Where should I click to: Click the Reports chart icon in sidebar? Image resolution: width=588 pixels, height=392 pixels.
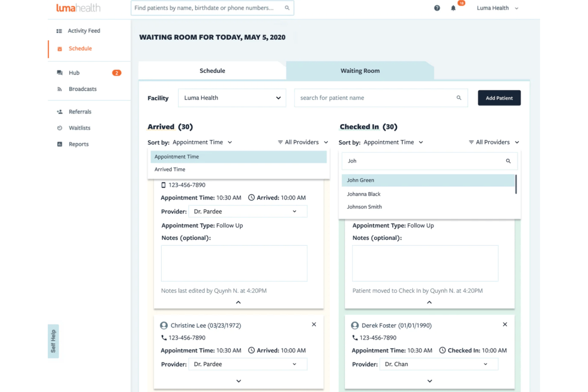60,144
